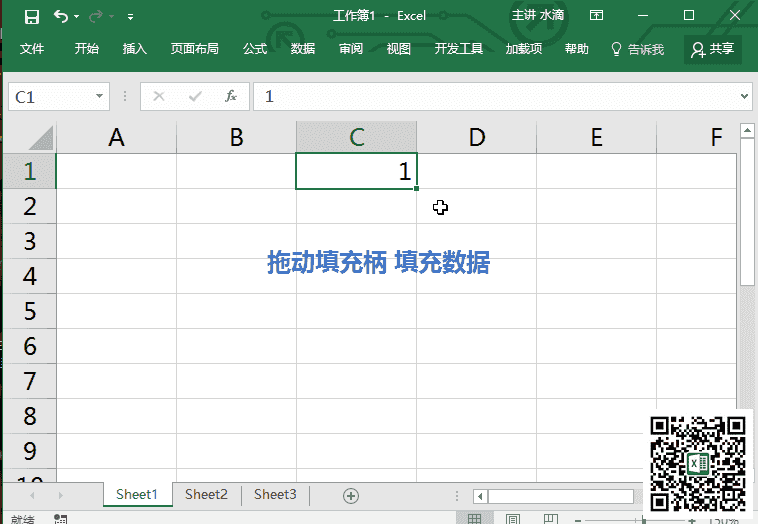Select row 2 header

(30, 206)
